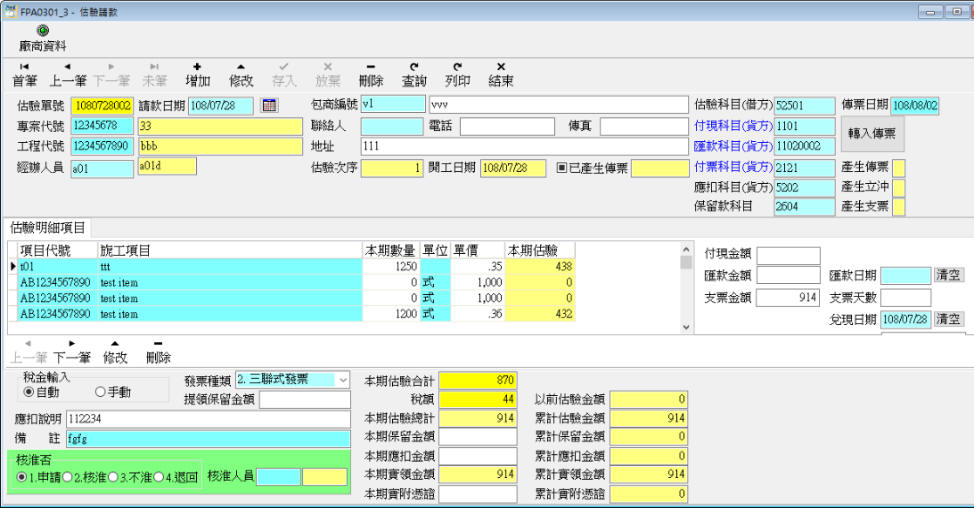Click 聯絡人 input field
Image resolution: width=974 pixels, height=508 pixels.
pos(391,126)
